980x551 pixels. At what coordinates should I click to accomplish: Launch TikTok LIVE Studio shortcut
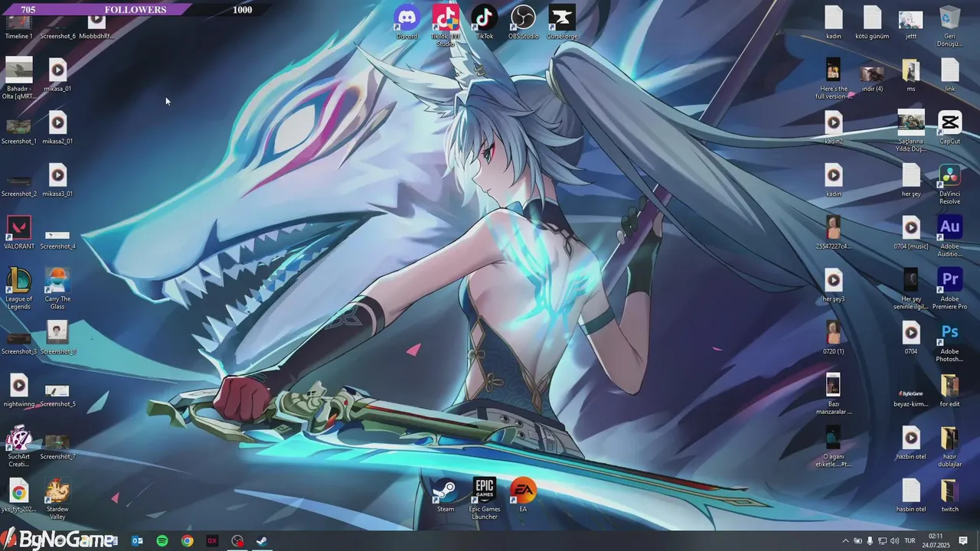[446, 24]
